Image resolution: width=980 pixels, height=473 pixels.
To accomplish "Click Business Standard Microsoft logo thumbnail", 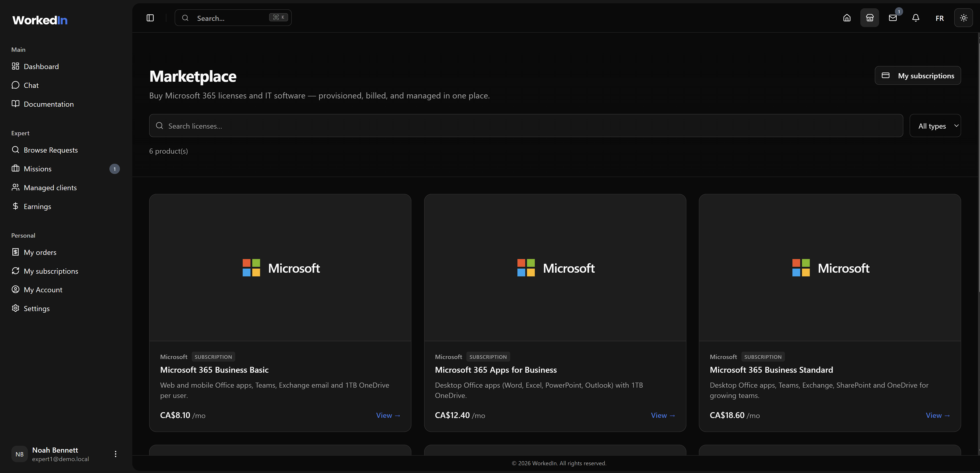I will 830,268.
